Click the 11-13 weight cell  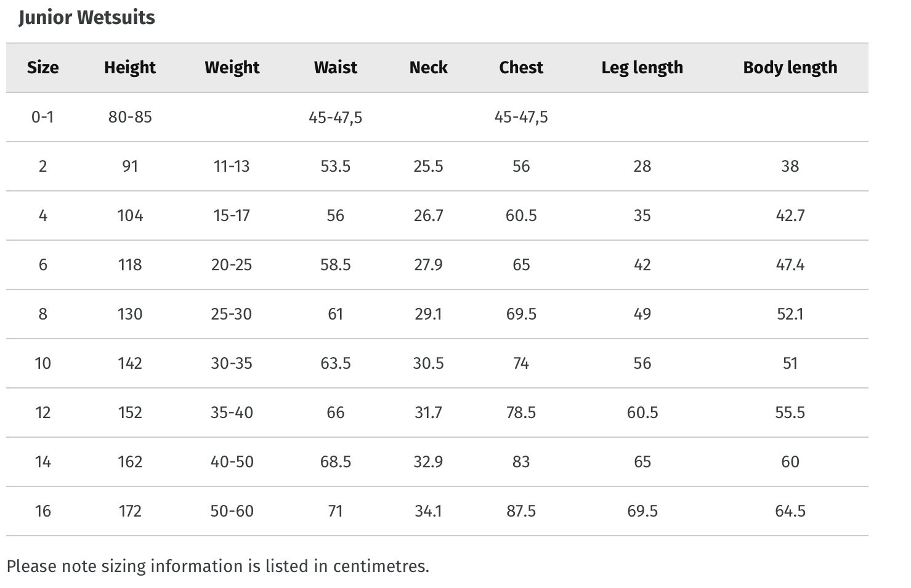click(232, 166)
